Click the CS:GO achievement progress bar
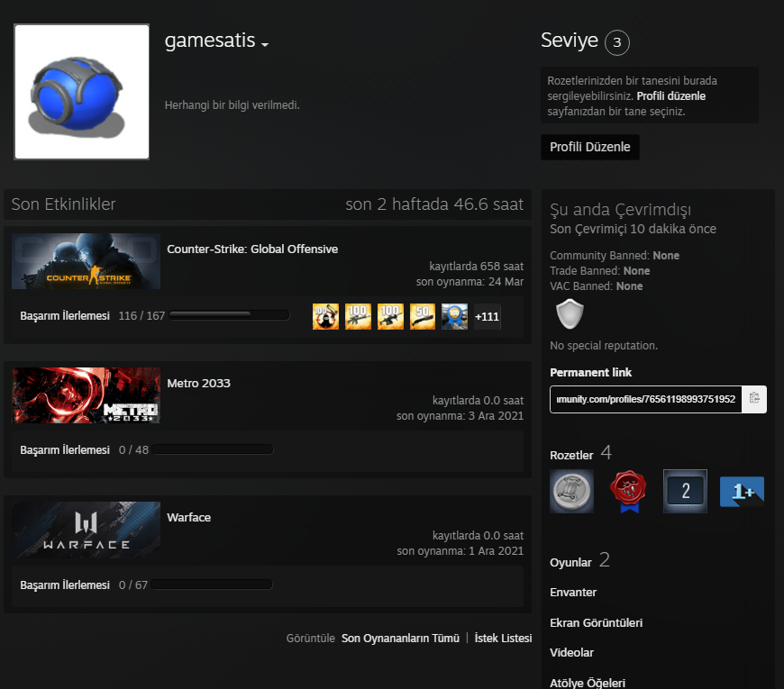The image size is (784, 689). pos(229,314)
